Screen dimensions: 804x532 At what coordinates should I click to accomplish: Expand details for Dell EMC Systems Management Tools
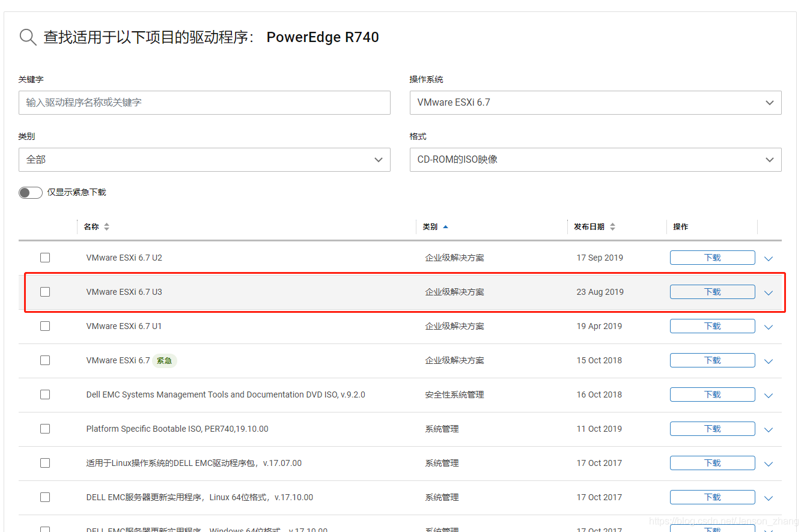tap(769, 396)
